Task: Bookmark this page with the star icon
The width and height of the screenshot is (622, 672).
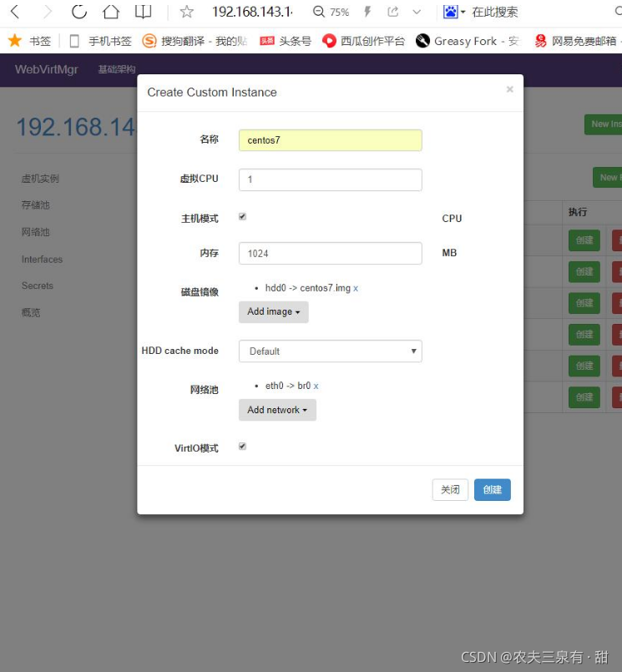Action: pos(186,12)
